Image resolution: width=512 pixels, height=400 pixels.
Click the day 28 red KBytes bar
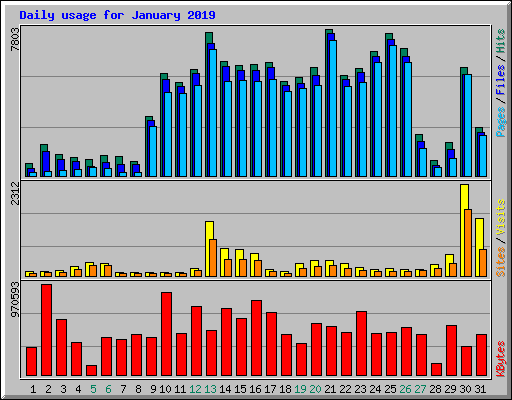click(x=436, y=370)
